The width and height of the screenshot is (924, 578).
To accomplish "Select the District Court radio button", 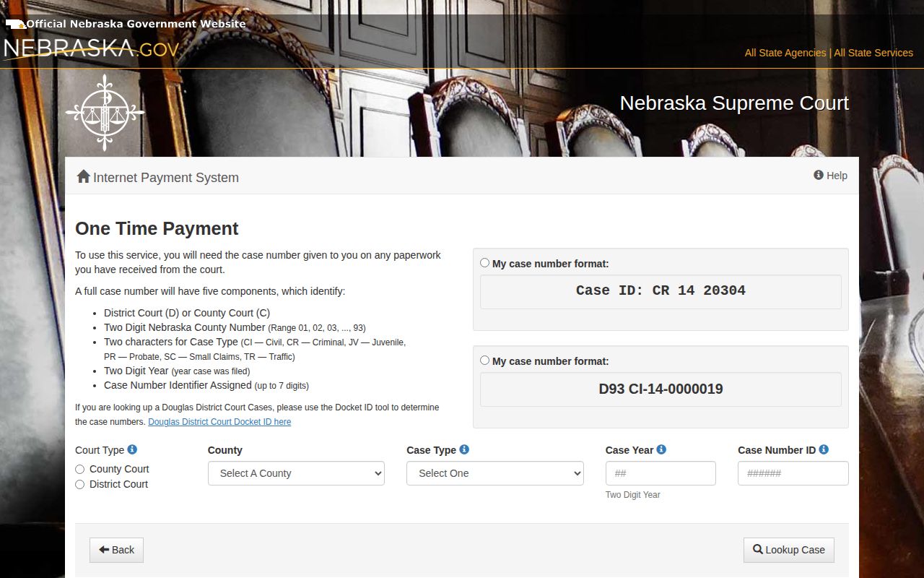I will click(80, 485).
